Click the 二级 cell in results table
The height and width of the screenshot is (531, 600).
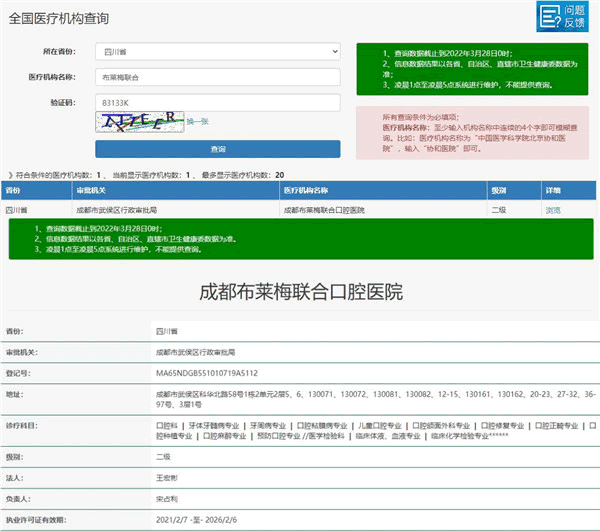[499, 210]
